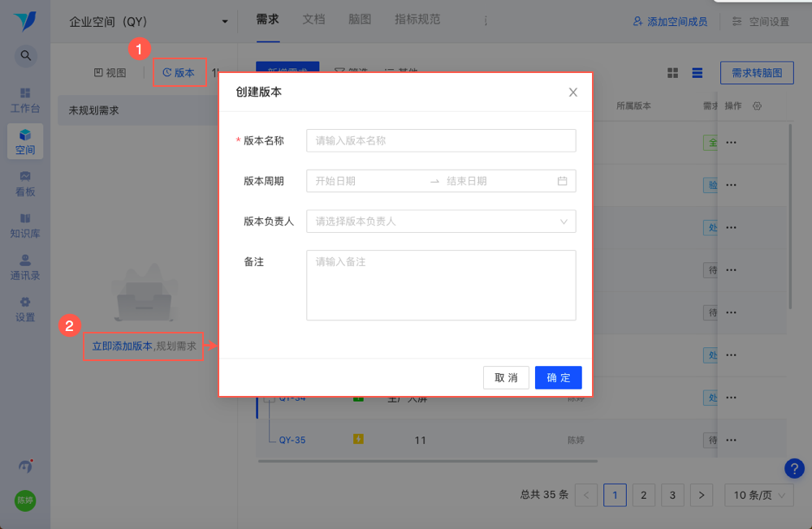This screenshot has height=529, width=812.
Task: Open 10 条/页 page size dropdown
Action: click(x=758, y=496)
